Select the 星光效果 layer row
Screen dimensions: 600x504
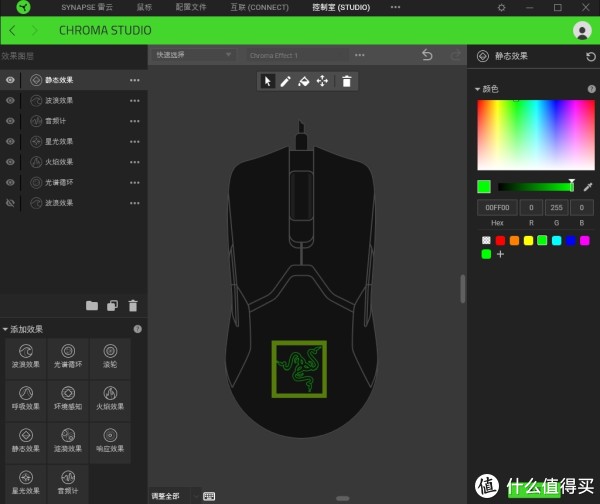tap(74, 142)
